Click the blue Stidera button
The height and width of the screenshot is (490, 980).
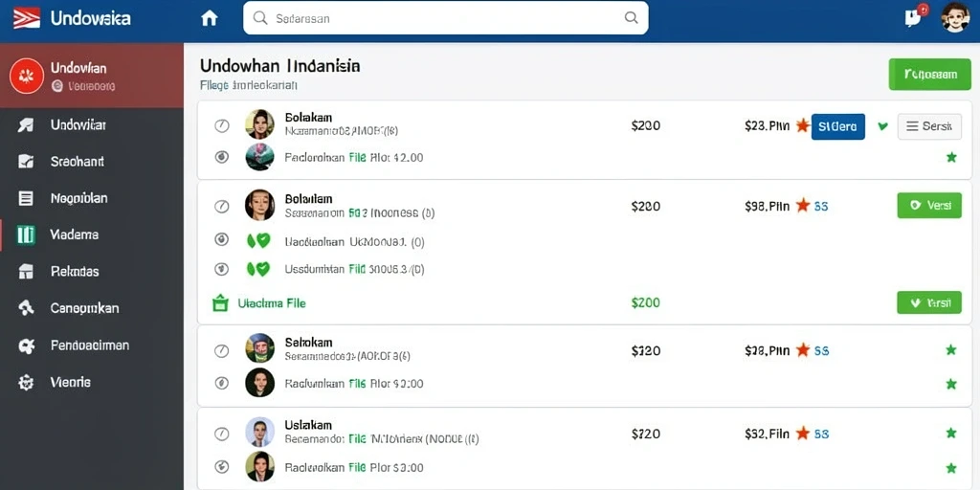point(837,126)
